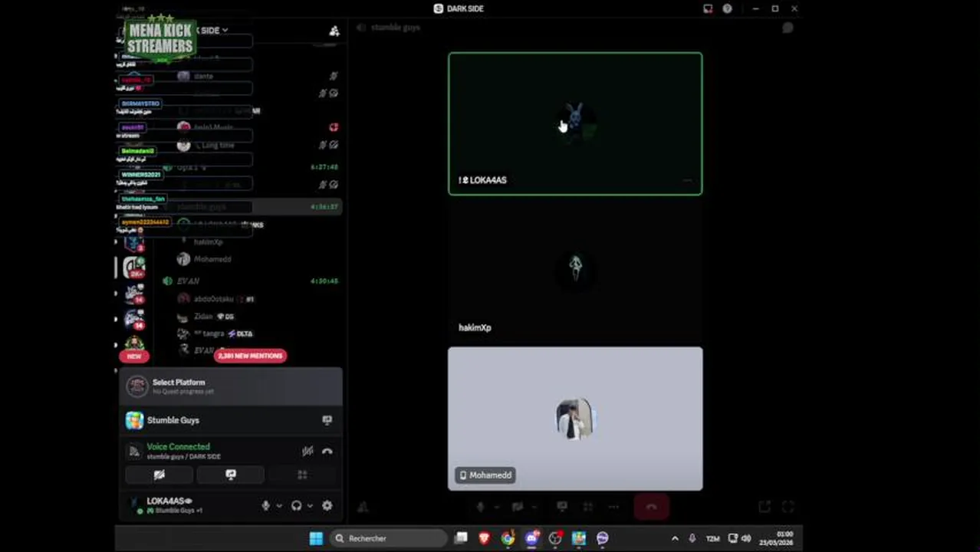This screenshot has width=980, height=552.
Task: Share your screen button in voice panel
Action: pos(231,475)
